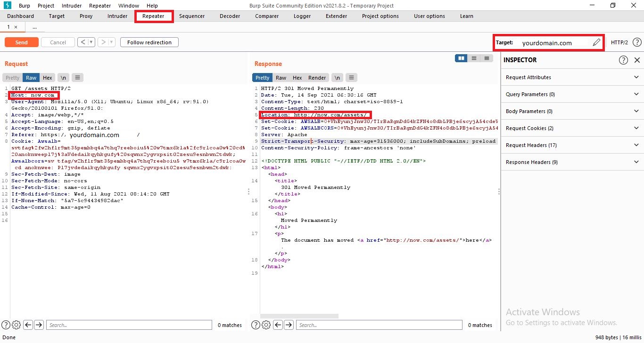
Task: Click the Burp Suite logo icon
Action: [7, 6]
